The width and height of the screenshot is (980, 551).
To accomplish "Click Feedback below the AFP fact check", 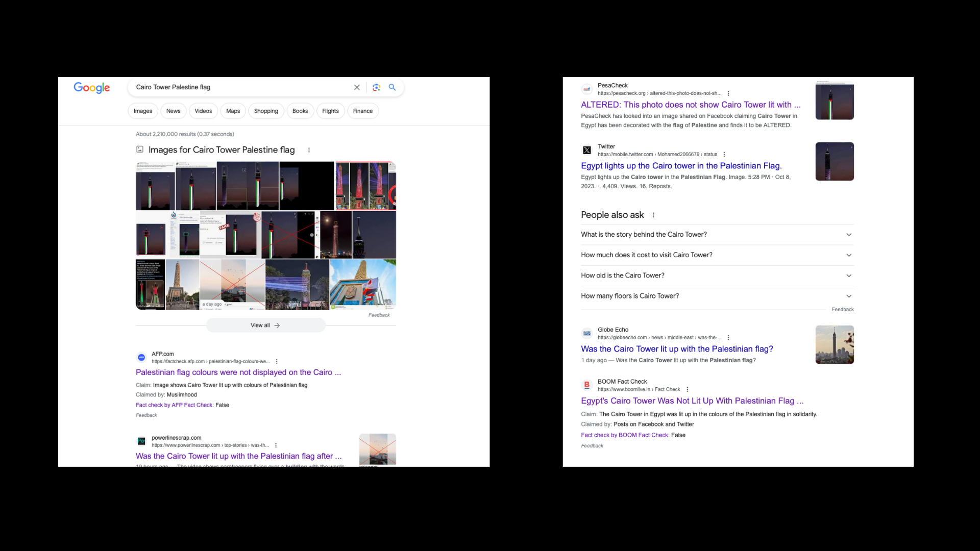I will (146, 415).
